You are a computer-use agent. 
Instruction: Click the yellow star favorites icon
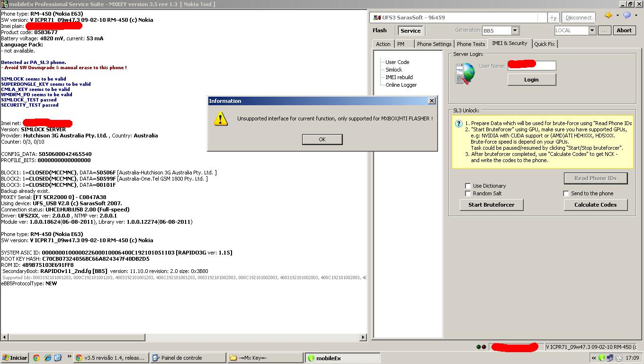pos(608,16)
